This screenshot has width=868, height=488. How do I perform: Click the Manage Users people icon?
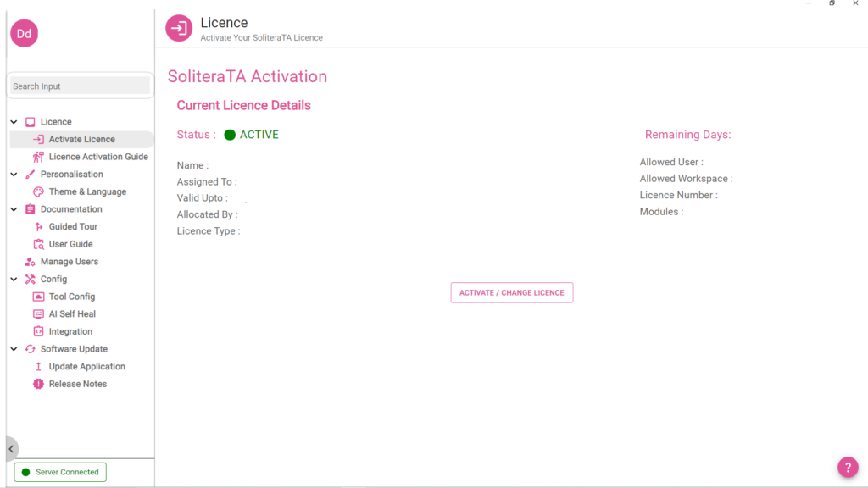click(x=31, y=262)
